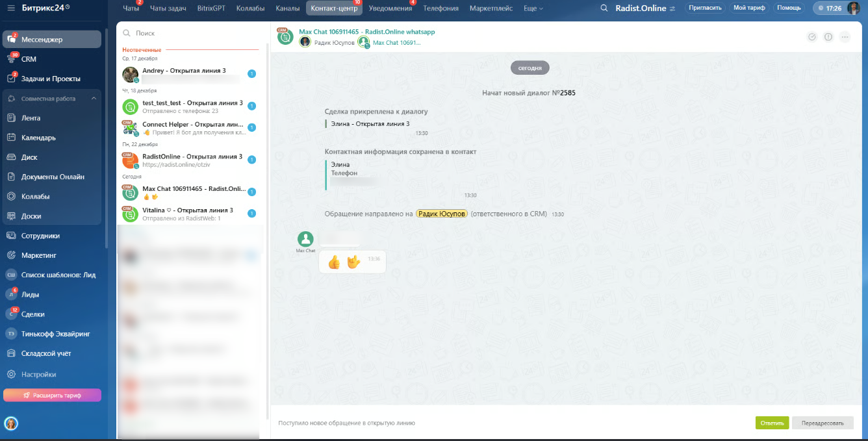Click the hamburger menu icon beside Битрикс24

[11, 8]
